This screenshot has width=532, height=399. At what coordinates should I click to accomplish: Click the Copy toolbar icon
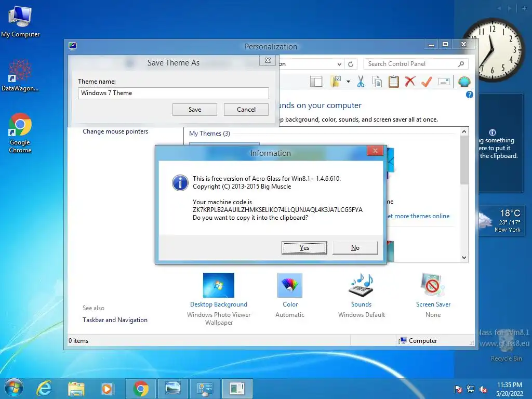point(377,82)
